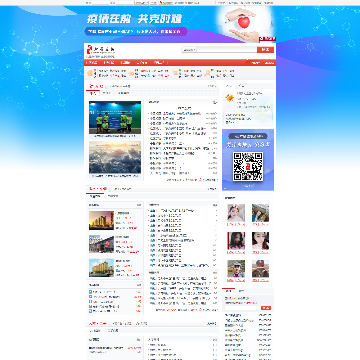The image size is (360, 360).
Task: Focus the header search input field
Action: [227, 50]
